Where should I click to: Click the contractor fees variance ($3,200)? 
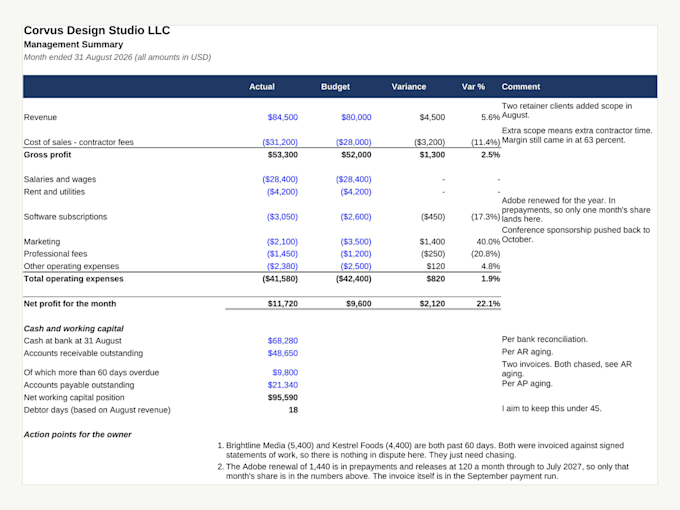pos(429,142)
